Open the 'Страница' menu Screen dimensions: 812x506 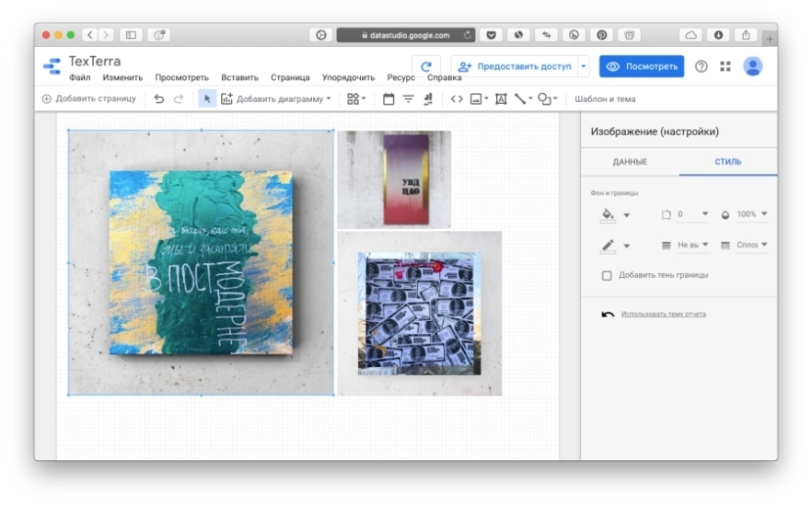290,77
